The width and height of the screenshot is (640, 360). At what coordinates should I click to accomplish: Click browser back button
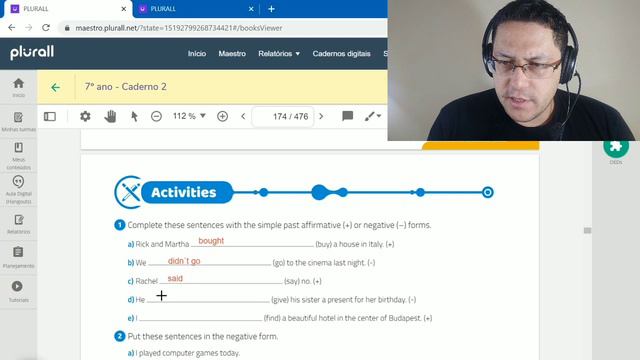point(11,28)
